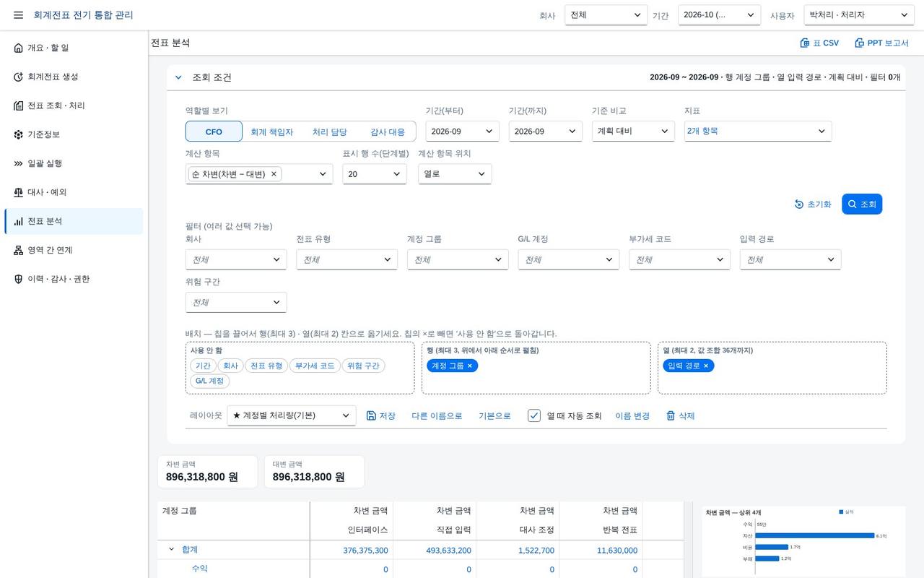Click the 조회 search button
This screenshot has width=924, height=578.
862,204
